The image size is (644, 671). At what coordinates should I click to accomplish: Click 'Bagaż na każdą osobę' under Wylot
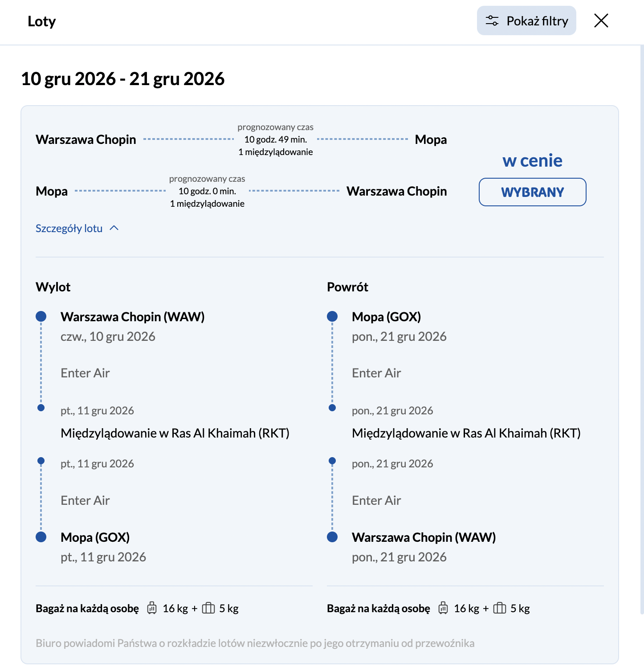(x=87, y=609)
